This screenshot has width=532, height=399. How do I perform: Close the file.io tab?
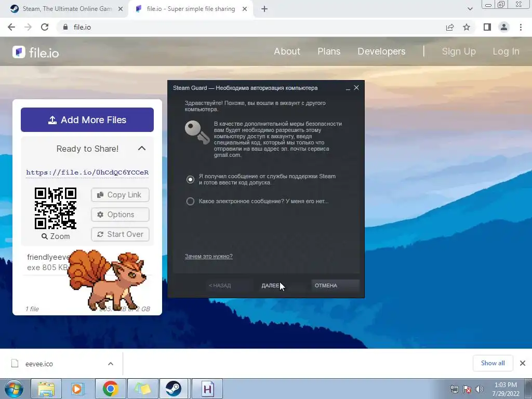click(x=245, y=9)
